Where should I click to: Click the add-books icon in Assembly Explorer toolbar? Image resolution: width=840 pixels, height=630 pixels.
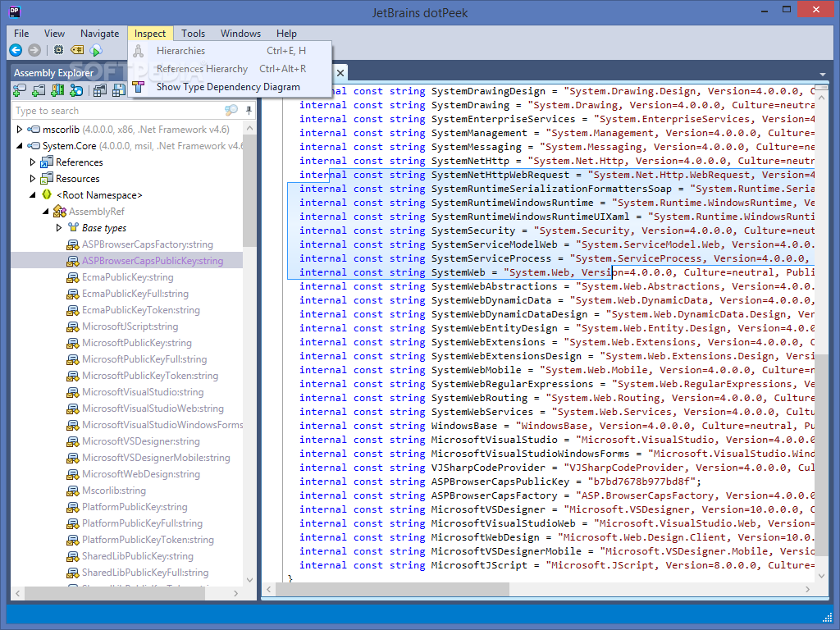[x=57, y=90]
